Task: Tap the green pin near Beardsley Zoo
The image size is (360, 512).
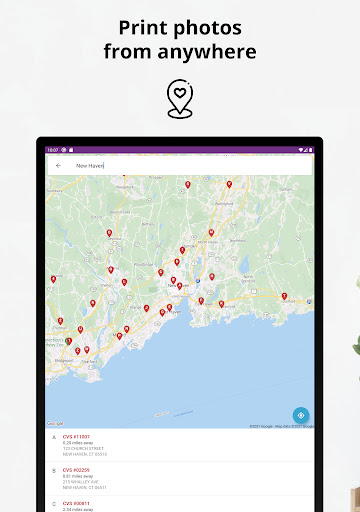Action: pyautogui.click(x=68, y=341)
